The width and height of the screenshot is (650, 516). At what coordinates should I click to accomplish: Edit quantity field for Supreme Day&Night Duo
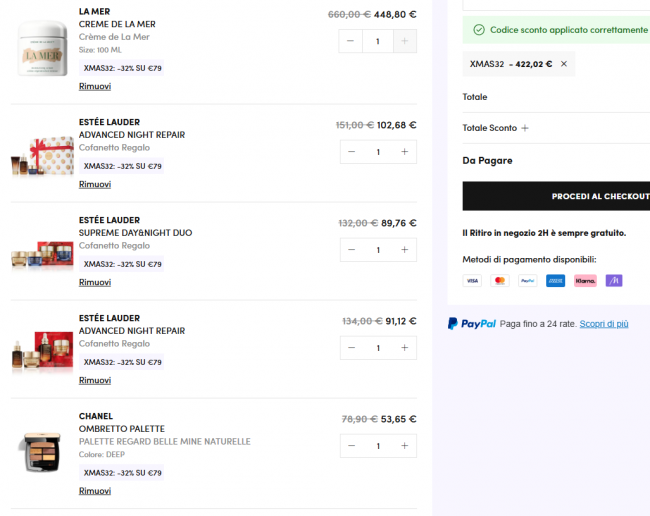(x=378, y=250)
